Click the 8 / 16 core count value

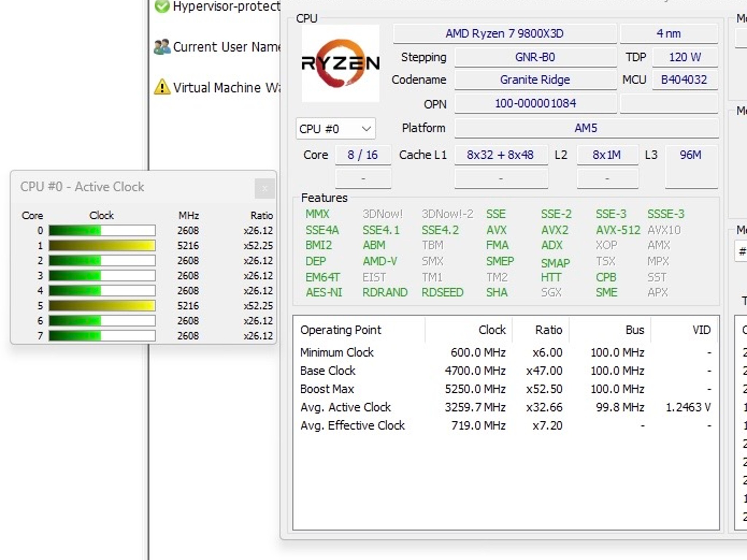[x=363, y=155]
